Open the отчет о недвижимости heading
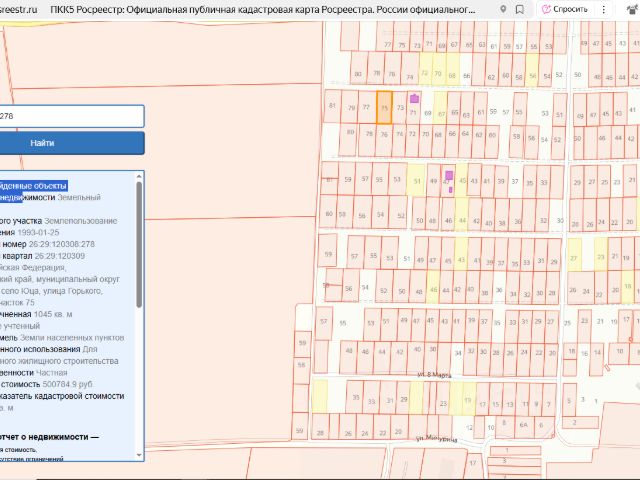Screen dimensions: 640x480 (x=49, y=437)
